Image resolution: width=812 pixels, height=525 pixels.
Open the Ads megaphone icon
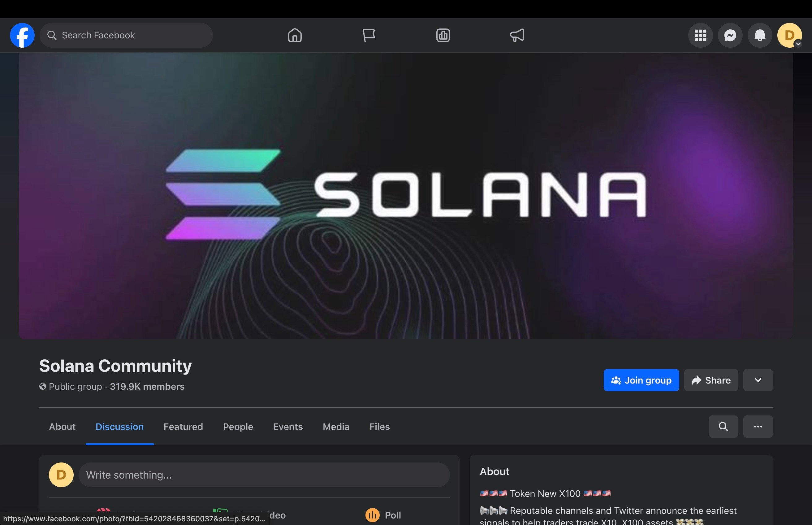tap(517, 35)
